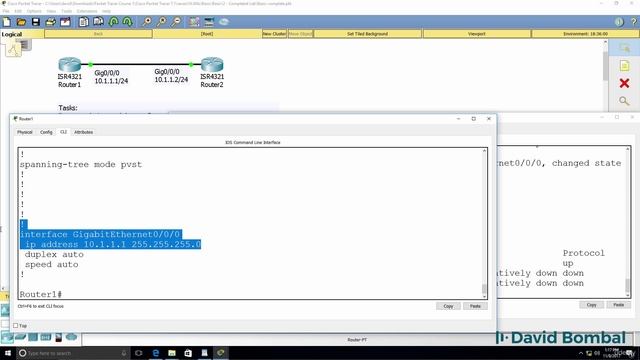This screenshot has height=360, width=640.
Task: Click the Undo green arrow icon
Action: (113, 22)
